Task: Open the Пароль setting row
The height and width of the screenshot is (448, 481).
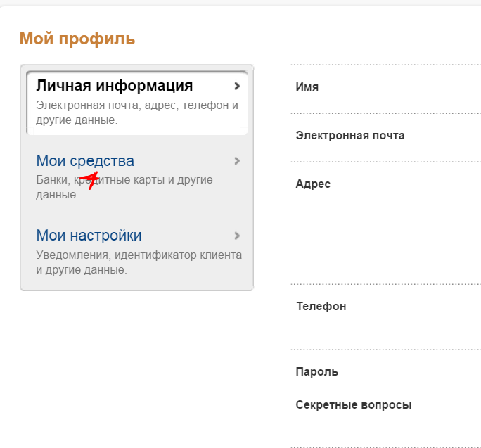Action: (317, 372)
